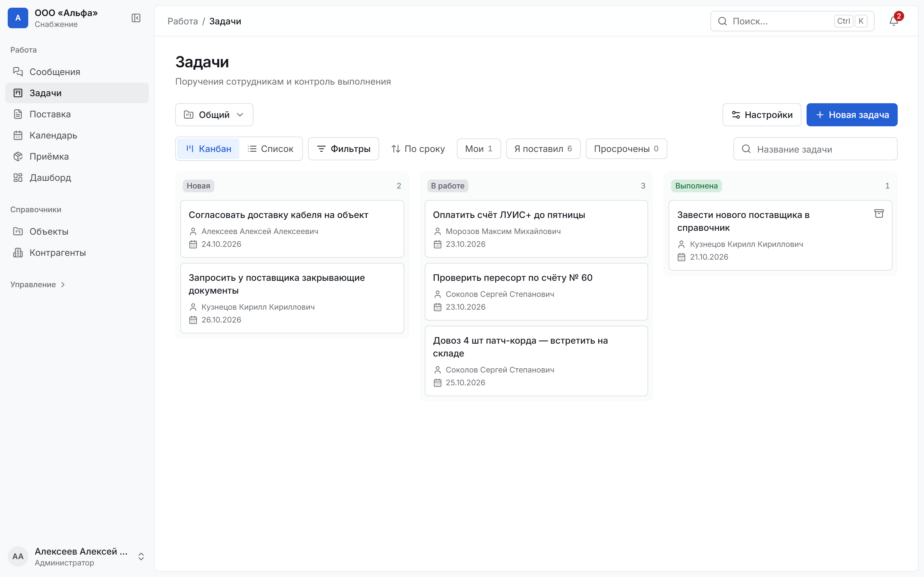The image size is (924, 577).
Task: Click archive icon on completed task card
Action: pyautogui.click(x=879, y=214)
